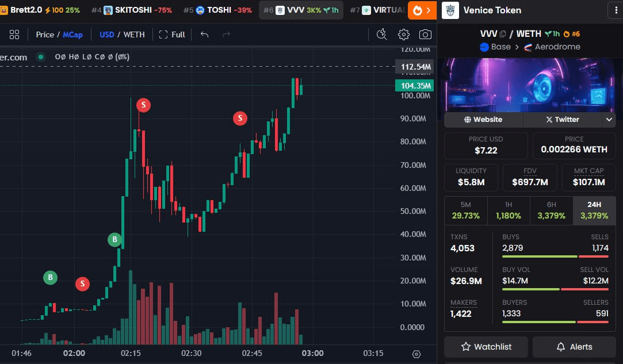Open #4 SKITOSHI trending token
623x364 pixels.
click(x=132, y=10)
